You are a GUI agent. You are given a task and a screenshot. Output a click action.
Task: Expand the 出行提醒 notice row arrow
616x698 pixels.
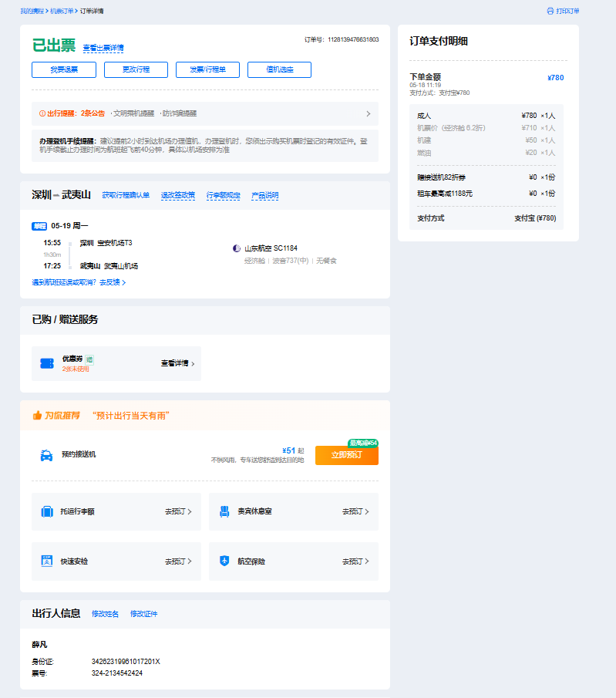point(368,113)
